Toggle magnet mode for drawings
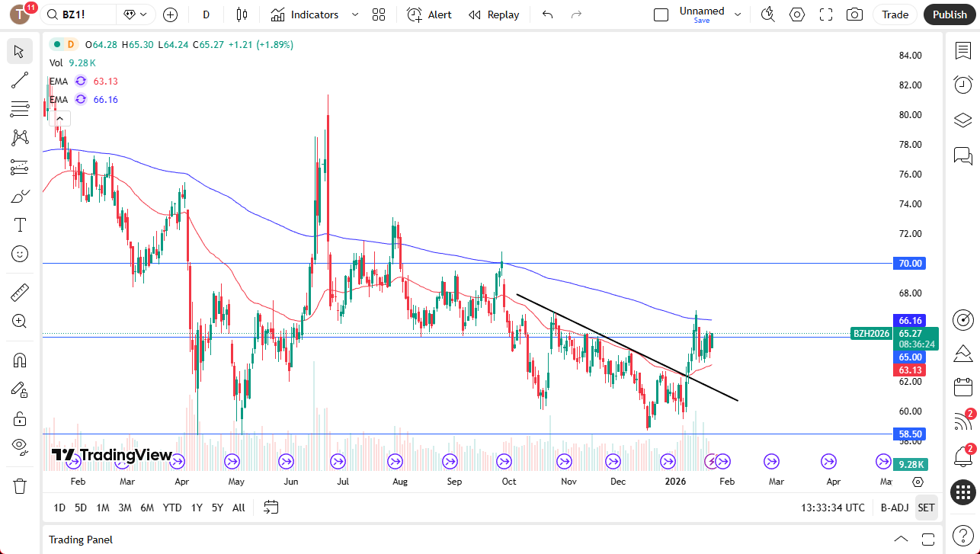This screenshot has width=980, height=554. [20, 360]
